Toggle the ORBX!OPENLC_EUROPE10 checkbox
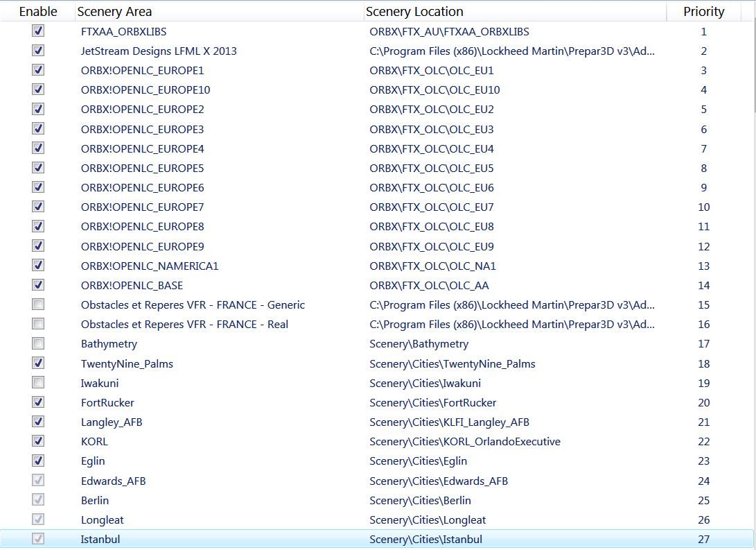The image size is (756, 550). [38, 89]
